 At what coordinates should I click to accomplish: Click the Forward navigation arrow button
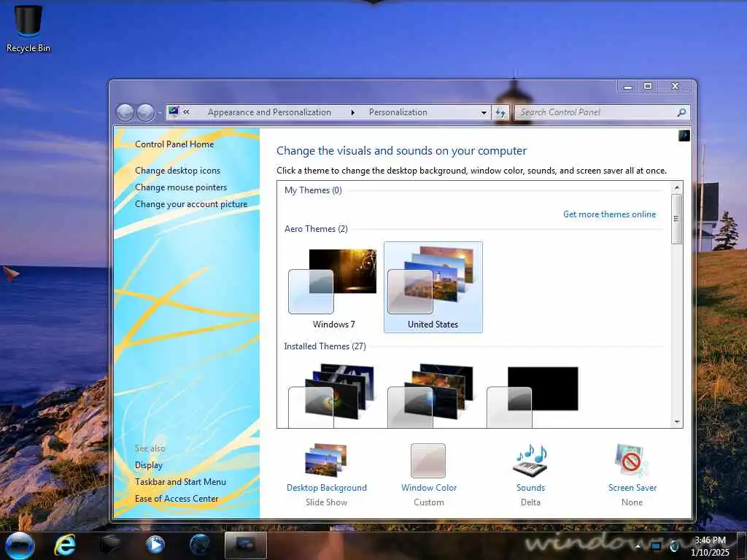[145, 113]
